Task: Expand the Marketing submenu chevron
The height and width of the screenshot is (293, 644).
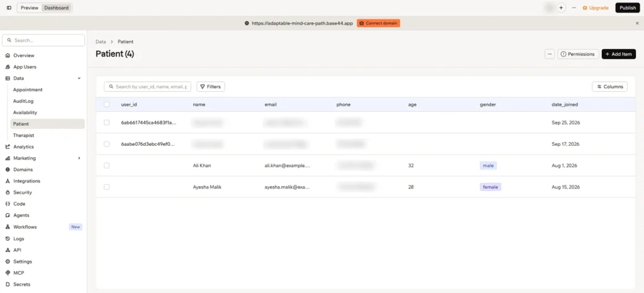Action: [79, 158]
